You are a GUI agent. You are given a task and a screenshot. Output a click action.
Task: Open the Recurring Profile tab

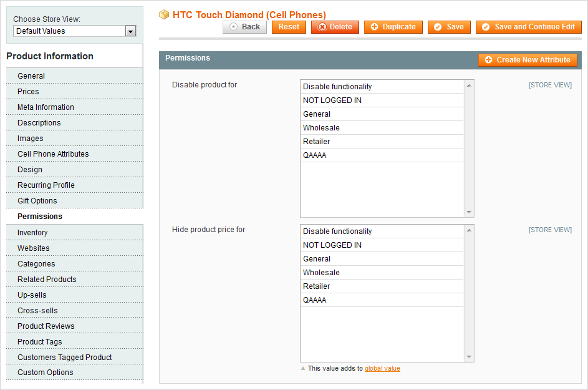75,185
